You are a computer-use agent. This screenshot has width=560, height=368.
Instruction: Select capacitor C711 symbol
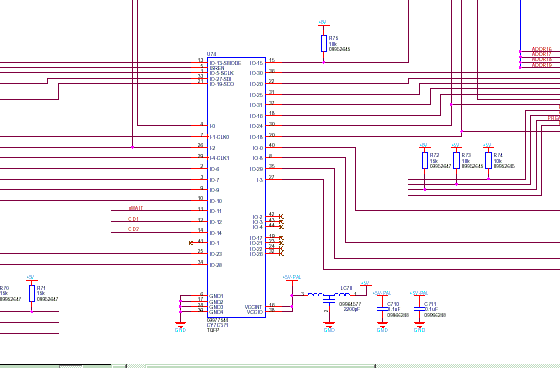point(419,309)
